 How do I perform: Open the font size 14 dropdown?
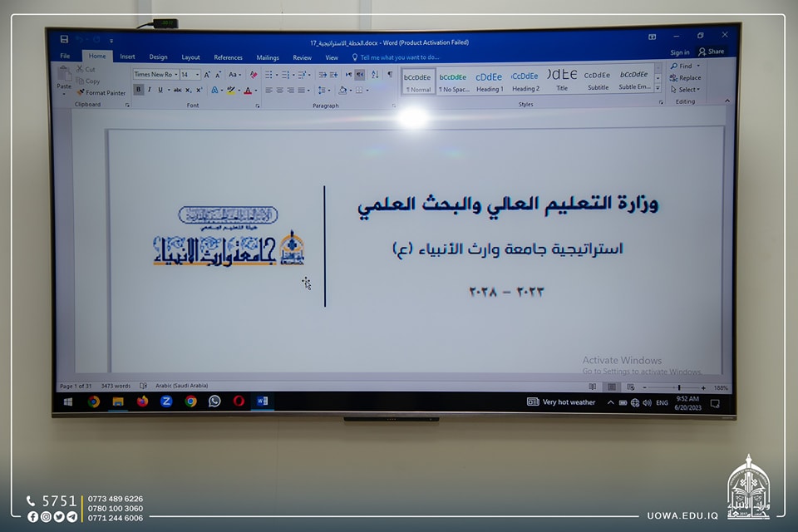pos(190,75)
